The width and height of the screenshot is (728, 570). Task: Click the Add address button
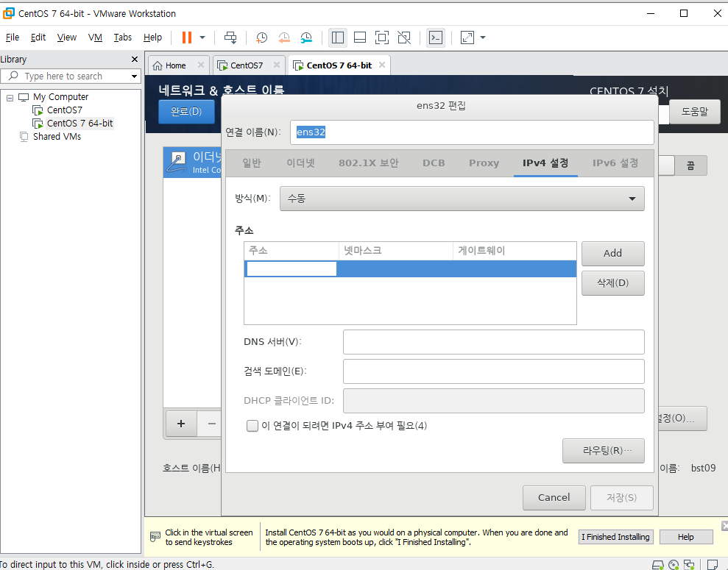click(613, 253)
